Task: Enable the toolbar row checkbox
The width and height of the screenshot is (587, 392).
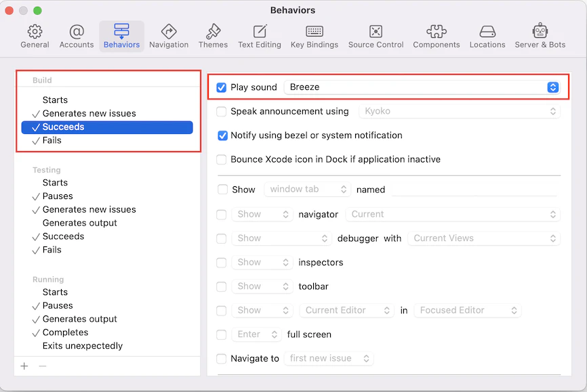Action: point(221,286)
